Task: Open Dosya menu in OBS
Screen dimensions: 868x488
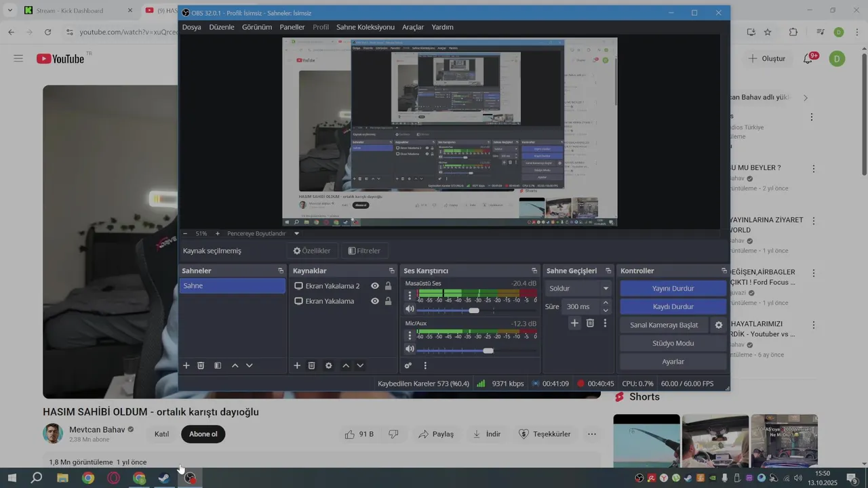Action: click(x=191, y=27)
